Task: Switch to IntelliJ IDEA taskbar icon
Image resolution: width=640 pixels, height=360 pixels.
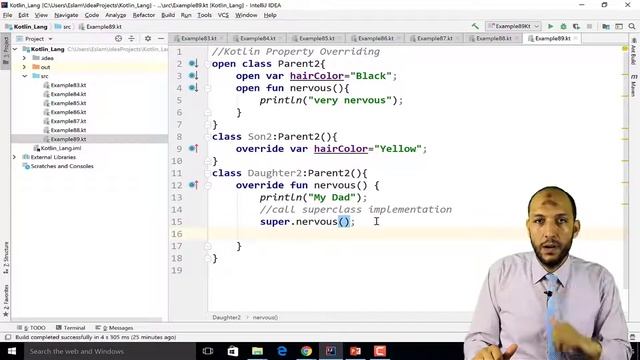Action: (x=331, y=351)
